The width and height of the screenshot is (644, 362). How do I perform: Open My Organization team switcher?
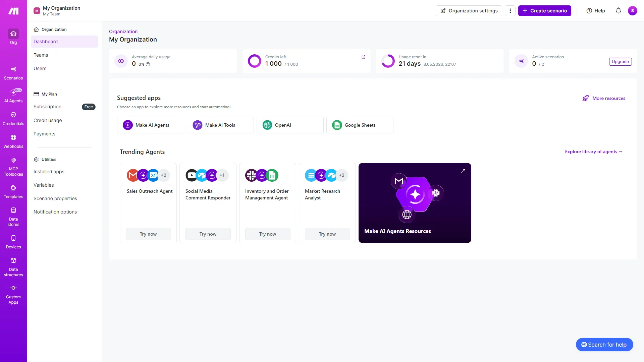[x=57, y=11]
